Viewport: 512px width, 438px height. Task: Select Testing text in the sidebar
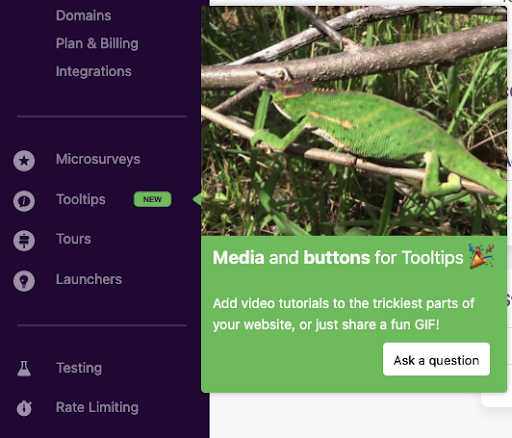pyautogui.click(x=79, y=368)
